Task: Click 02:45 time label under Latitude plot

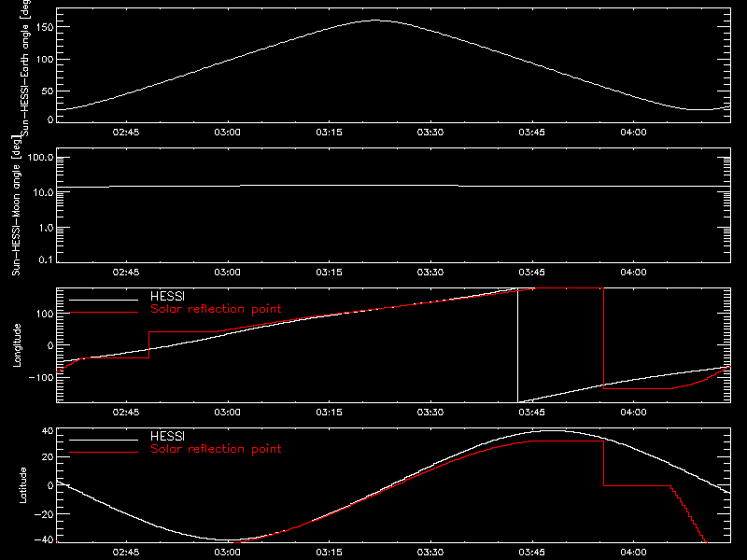Action: (x=126, y=553)
